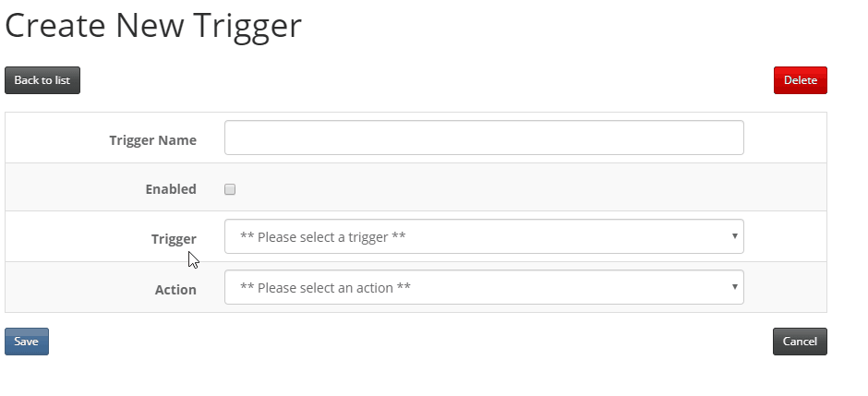Click the "Please select a trigger" placeholder text
The height and width of the screenshot is (396, 868).
[x=323, y=236]
